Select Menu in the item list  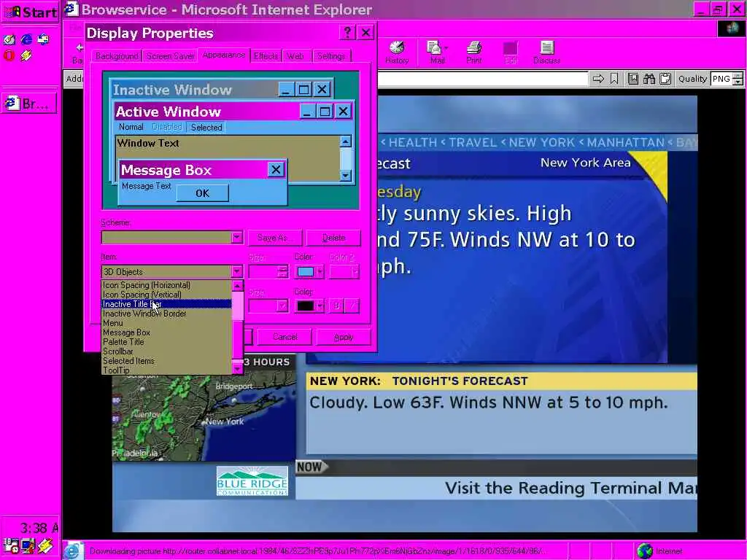(x=167, y=323)
